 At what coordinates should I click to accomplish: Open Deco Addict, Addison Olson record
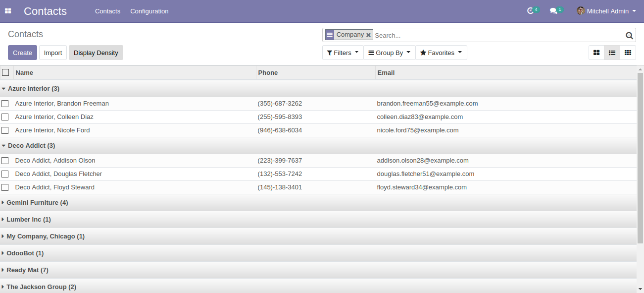[55, 161]
